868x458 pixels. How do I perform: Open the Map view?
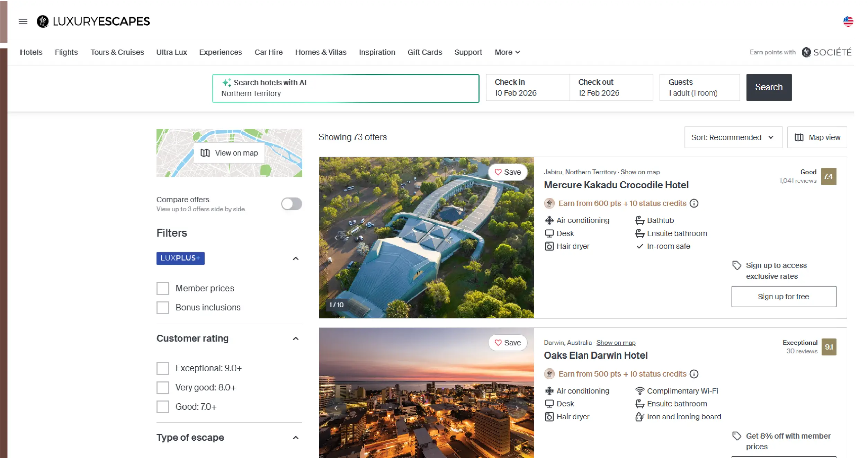[x=817, y=137]
